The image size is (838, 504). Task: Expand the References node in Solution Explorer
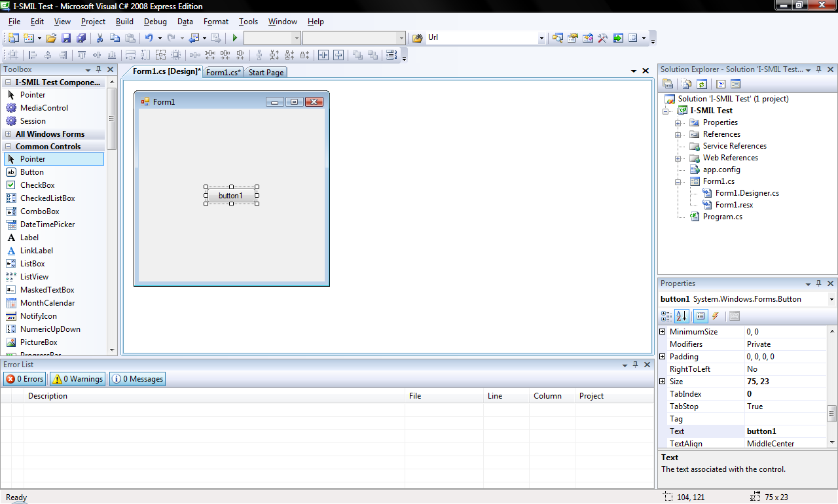tap(678, 134)
